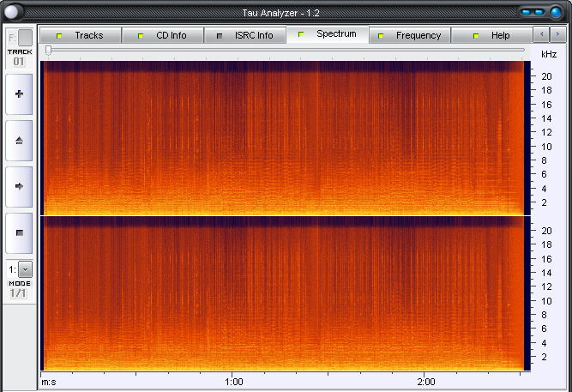Switch to the Frequency tab
This screenshot has width=572, height=392.
(x=410, y=35)
